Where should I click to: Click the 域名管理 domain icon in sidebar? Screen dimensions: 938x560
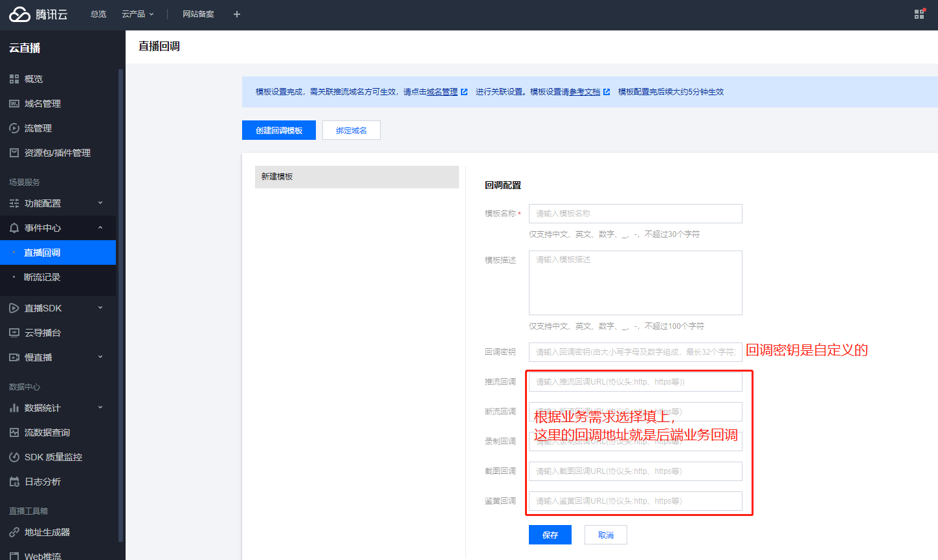14,104
